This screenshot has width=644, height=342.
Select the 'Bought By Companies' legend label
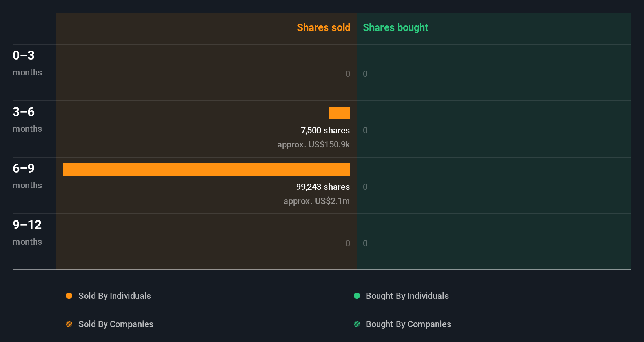click(408, 324)
